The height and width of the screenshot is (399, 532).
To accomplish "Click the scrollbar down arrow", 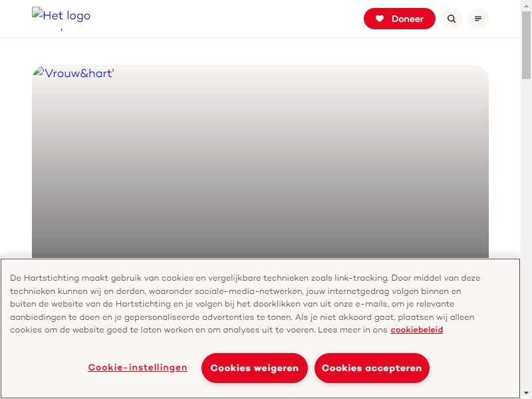I will pyautogui.click(x=526, y=393).
